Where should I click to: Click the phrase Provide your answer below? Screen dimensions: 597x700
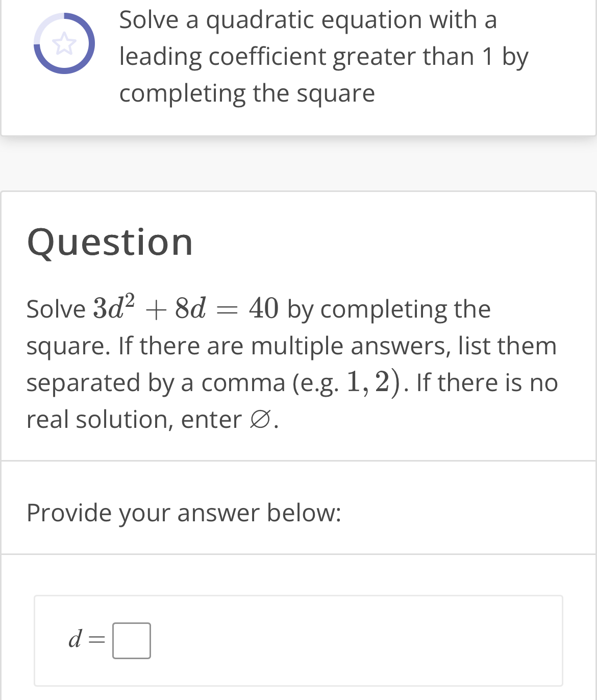point(184,513)
